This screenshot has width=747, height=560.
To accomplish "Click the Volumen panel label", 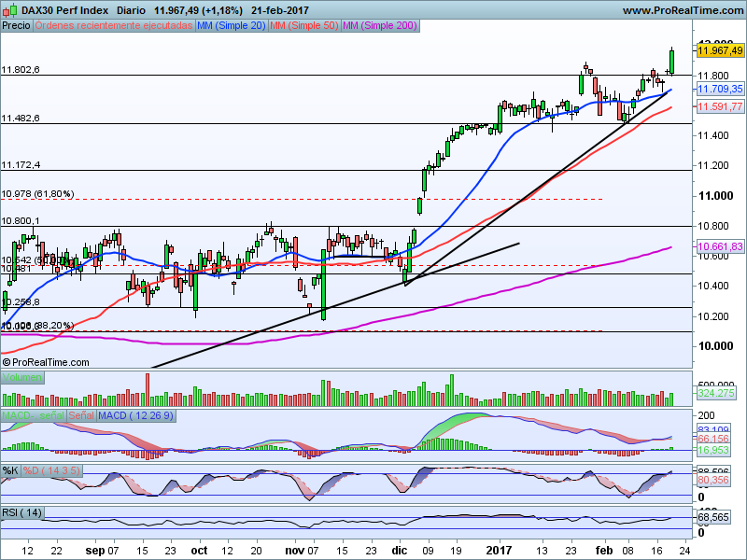I will click(22, 378).
